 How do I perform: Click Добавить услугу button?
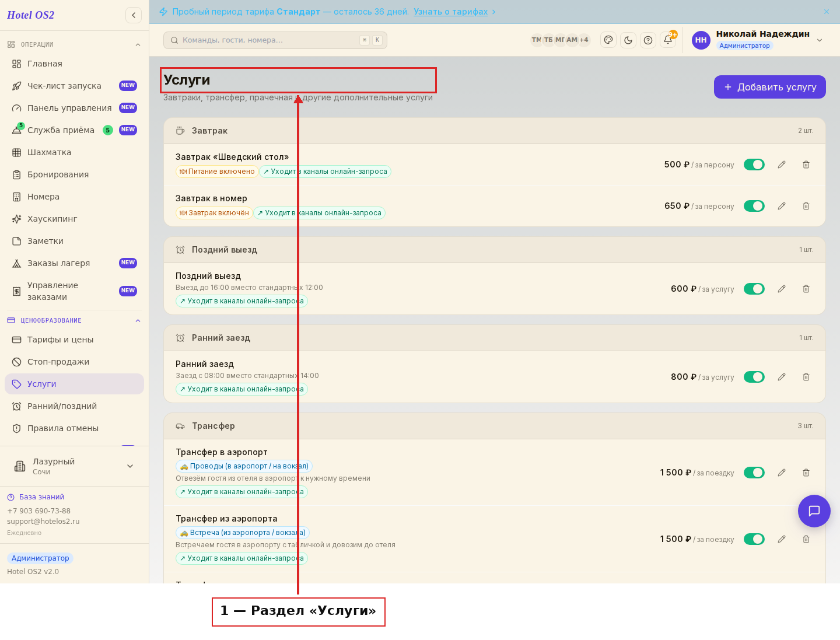(770, 87)
